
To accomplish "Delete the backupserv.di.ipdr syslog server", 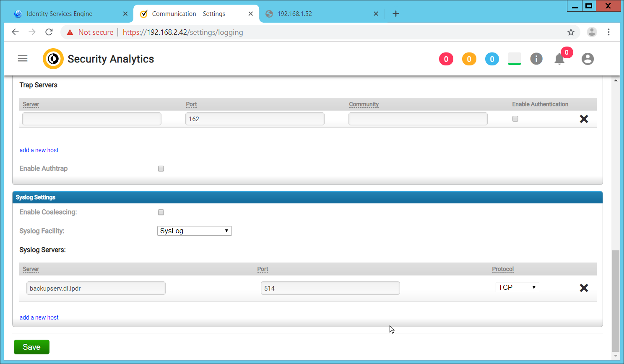I will [x=583, y=288].
